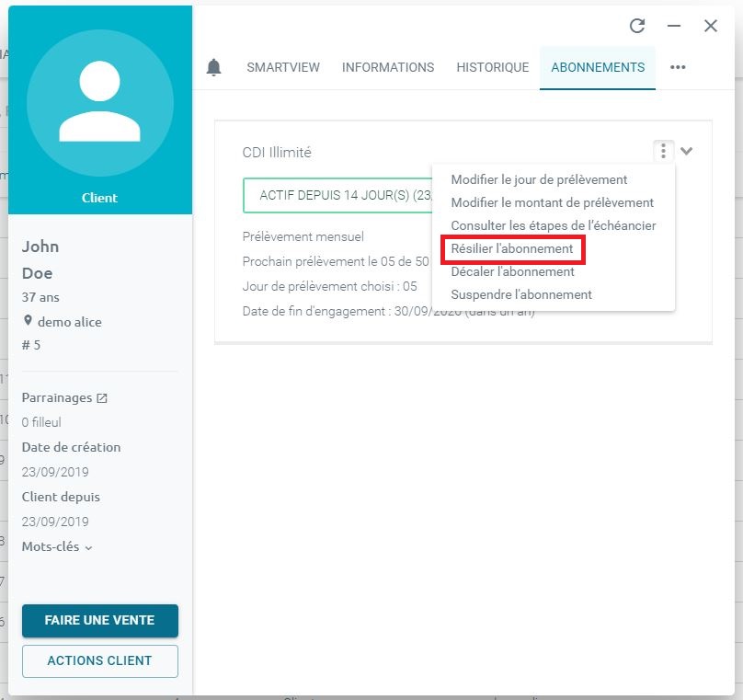Choose Décaler l'abonnement menu entry
Viewport: 743px width, 700px height.
point(512,272)
